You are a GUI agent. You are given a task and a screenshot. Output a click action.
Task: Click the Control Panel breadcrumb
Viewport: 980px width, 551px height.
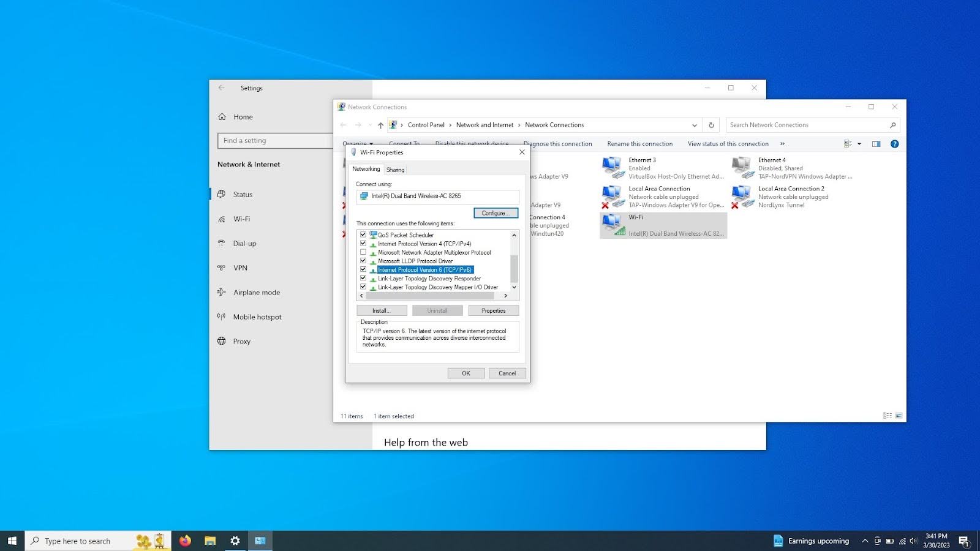(426, 125)
